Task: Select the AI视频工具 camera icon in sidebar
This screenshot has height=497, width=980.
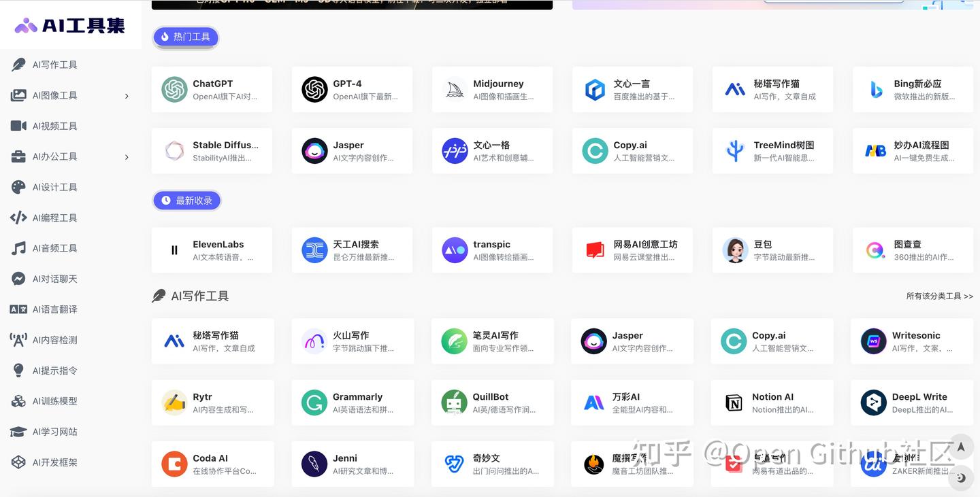Action: tap(18, 126)
